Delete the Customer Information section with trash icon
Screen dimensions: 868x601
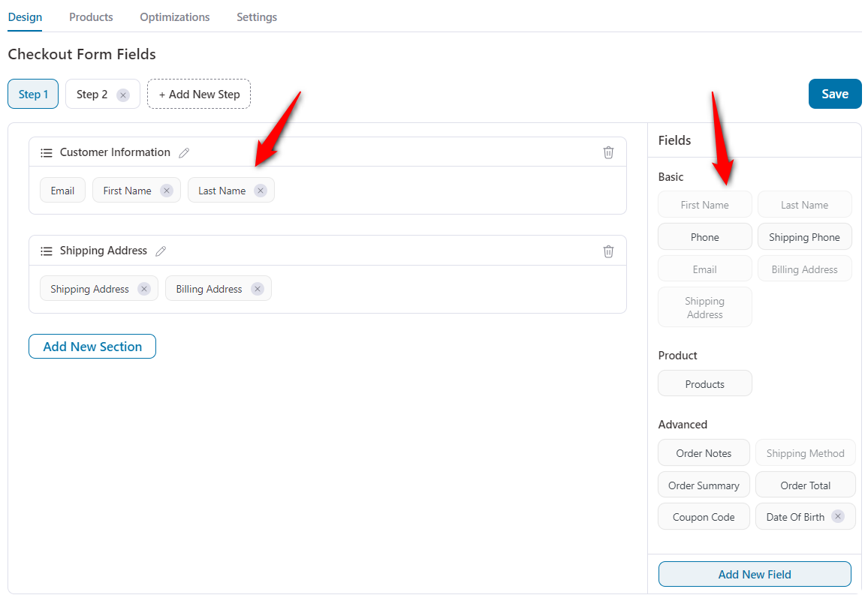pyautogui.click(x=608, y=152)
